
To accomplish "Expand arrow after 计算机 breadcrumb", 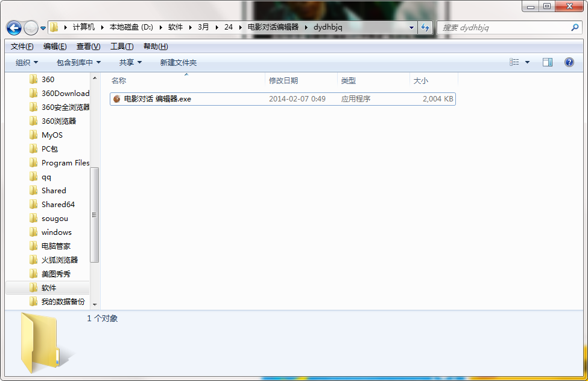I will [102, 27].
